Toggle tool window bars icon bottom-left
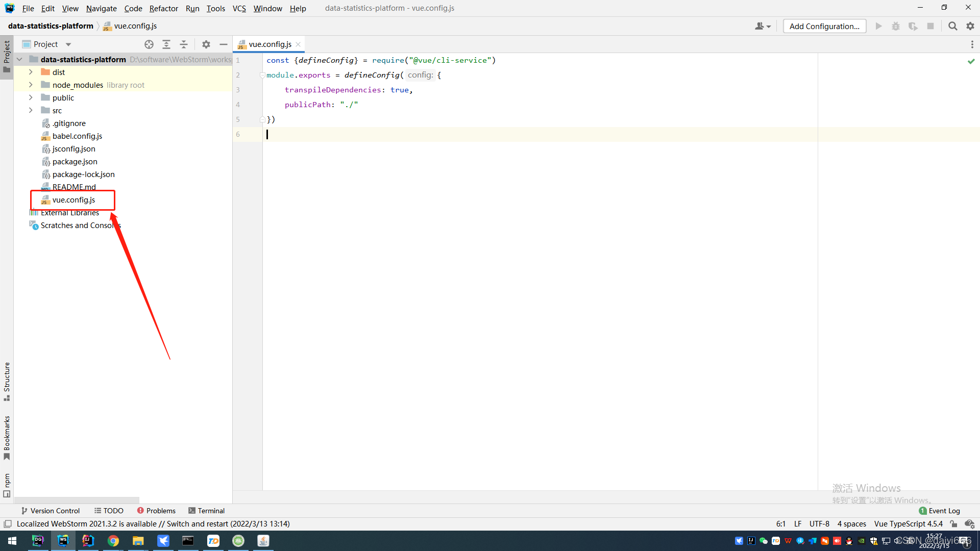This screenshot has width=980, height=551. point(8,524)
